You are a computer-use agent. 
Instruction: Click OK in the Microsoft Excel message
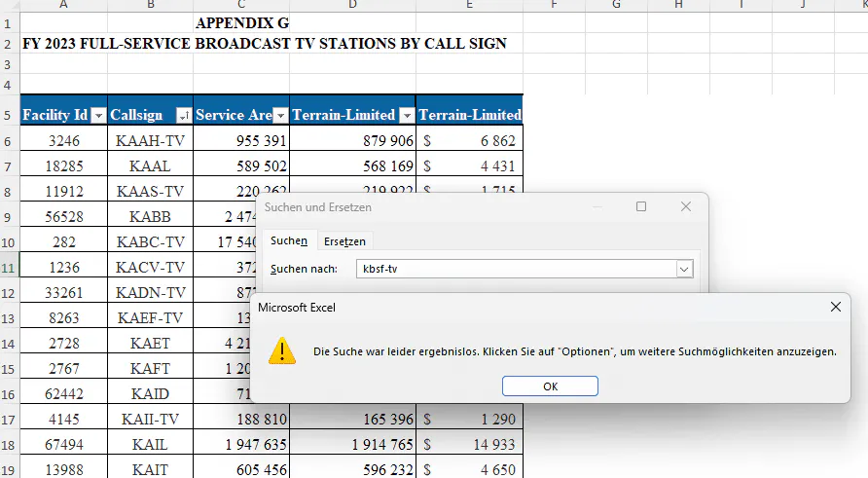click(550, 386)
